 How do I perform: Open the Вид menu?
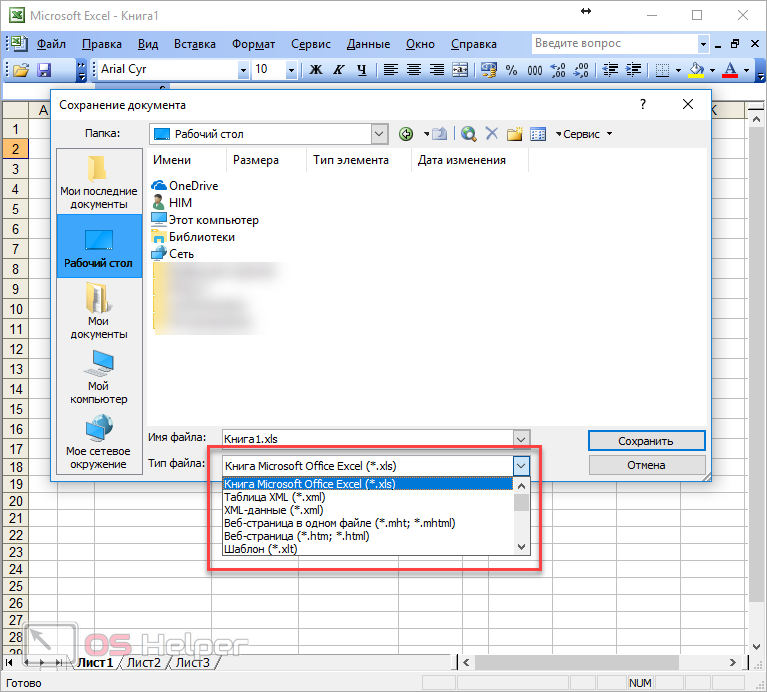click(148, 44)
